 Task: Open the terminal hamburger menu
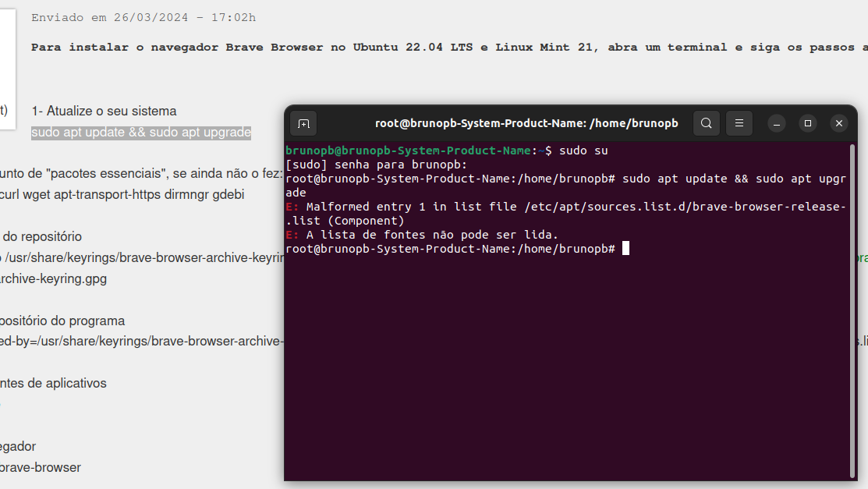point(739,123)
